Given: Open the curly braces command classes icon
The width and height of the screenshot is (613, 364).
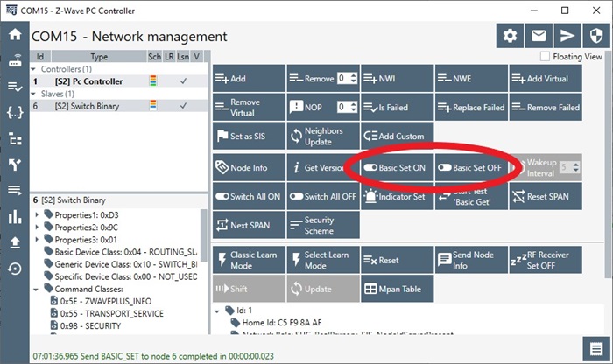Looking at the screenshot, I should pyautogui.click(x=15, y=113).
